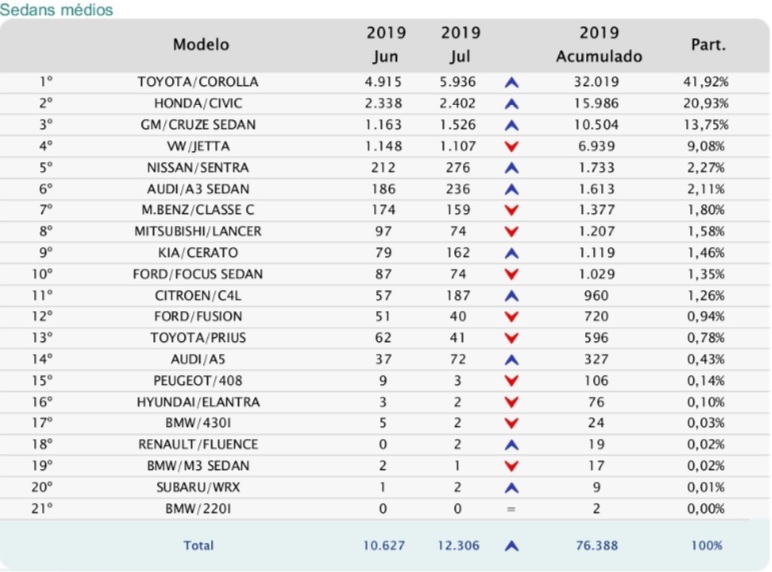This screenshot has width=772, height=572.
Task: Click the Sedans médios heading
Action: click(x=57, y=9)
